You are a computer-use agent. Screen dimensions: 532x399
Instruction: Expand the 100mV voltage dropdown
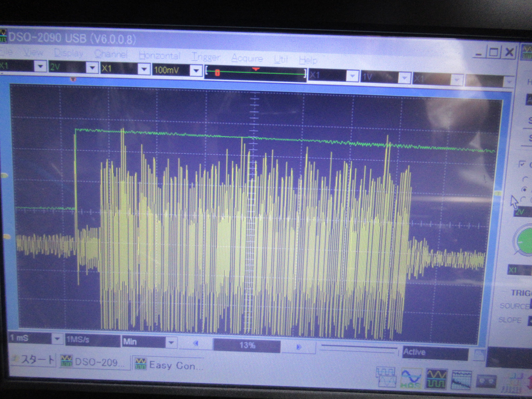coord(196,70)
